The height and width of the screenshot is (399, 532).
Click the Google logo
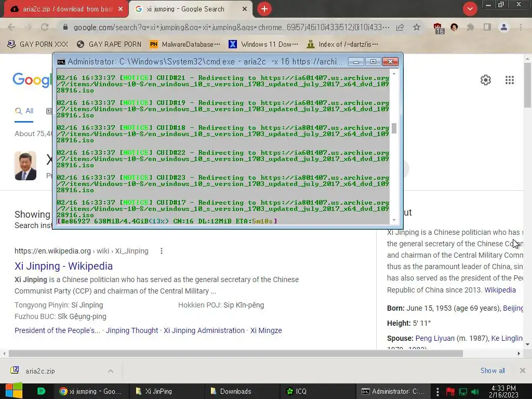pos(32,80)
